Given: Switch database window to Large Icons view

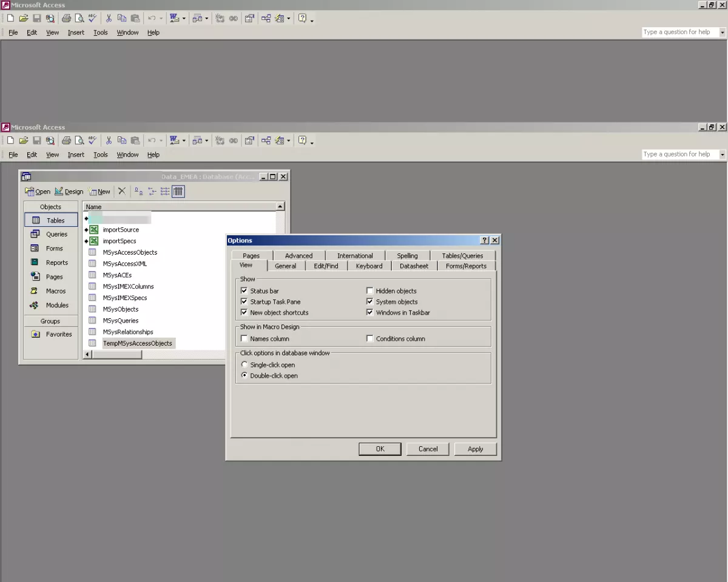Looking at the screenshot, I should [138, 191].
